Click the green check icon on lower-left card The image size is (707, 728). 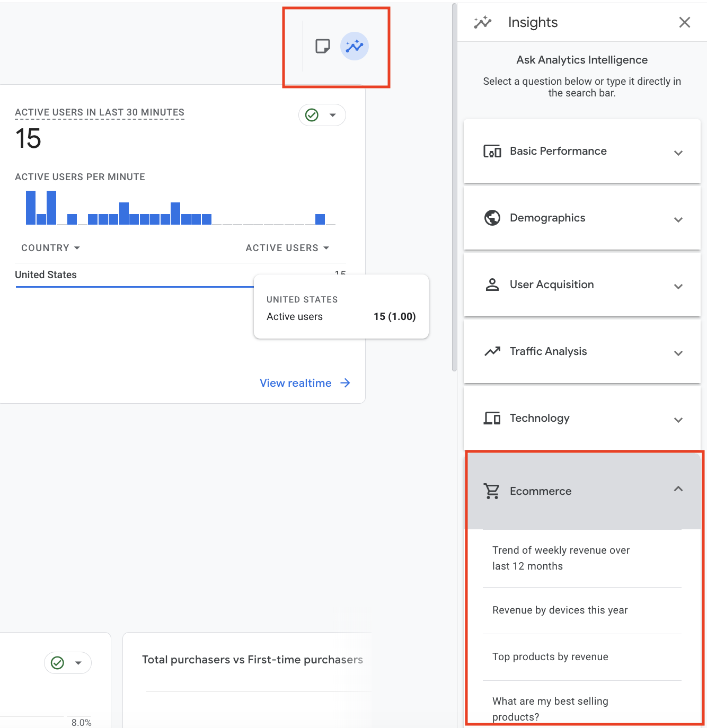[57, 663]
